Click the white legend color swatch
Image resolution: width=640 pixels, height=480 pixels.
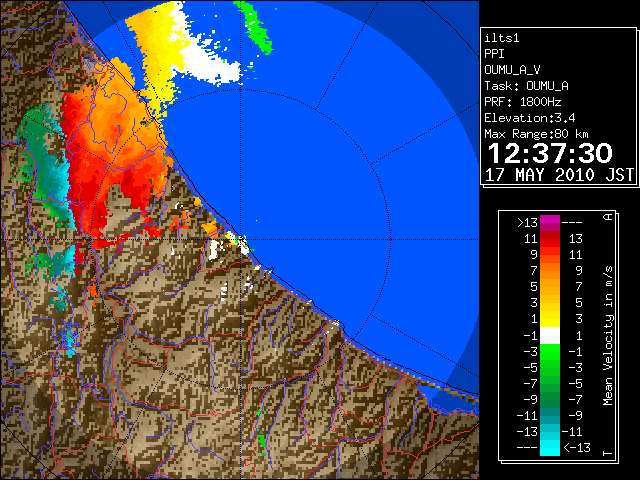pyautogui.click(x=550, y=336)
